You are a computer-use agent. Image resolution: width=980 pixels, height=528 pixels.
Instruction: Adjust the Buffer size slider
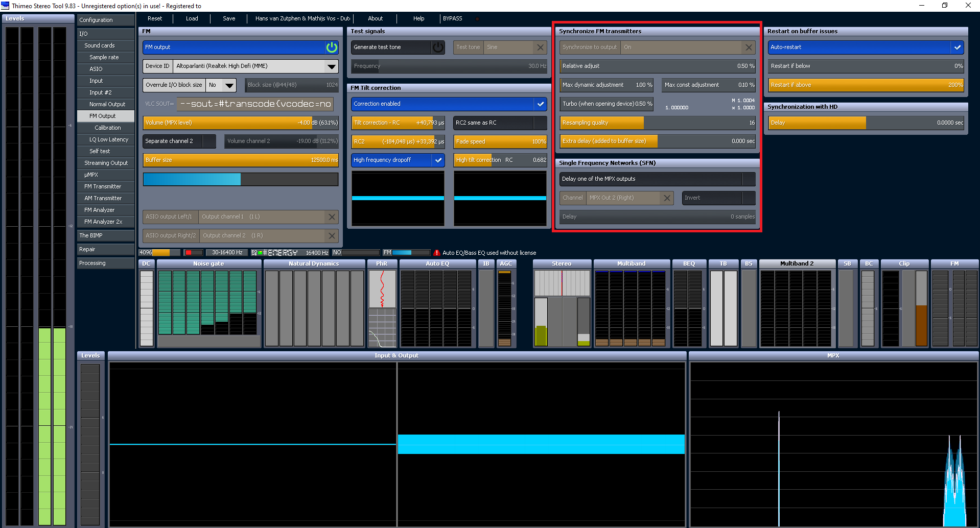point(241,160)
